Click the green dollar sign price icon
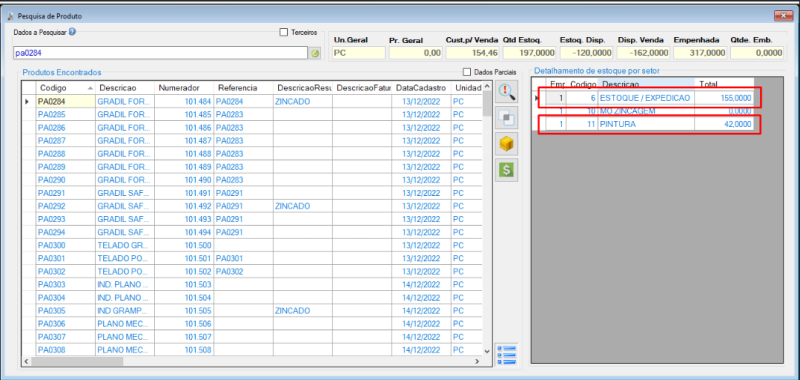800x380 pixels. (x=507, y=170)
